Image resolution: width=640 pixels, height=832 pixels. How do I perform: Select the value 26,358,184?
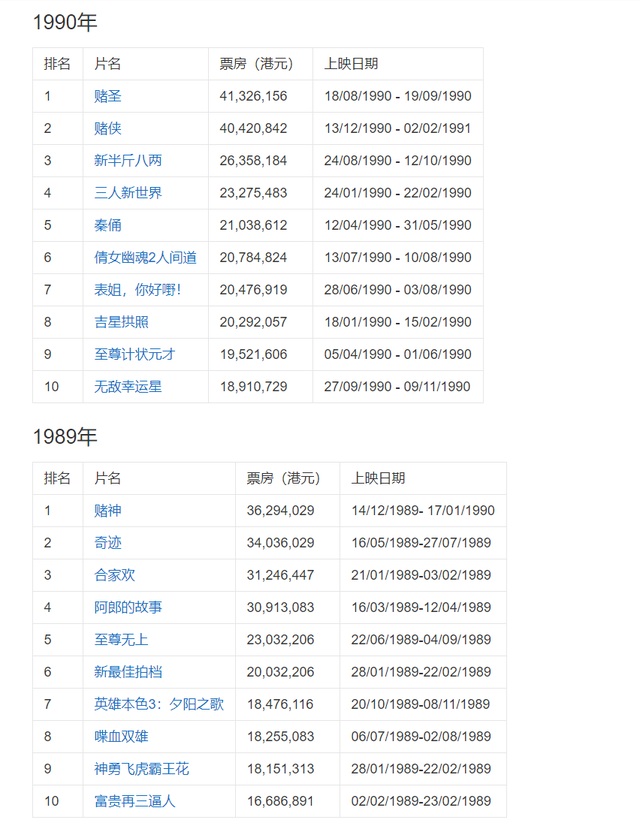tap(253, 161)
